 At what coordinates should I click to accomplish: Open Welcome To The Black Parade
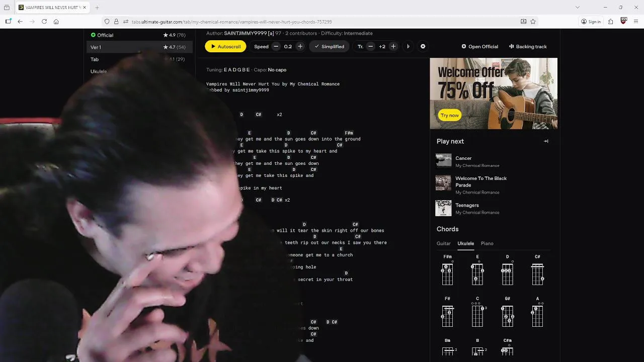point(481,182)
